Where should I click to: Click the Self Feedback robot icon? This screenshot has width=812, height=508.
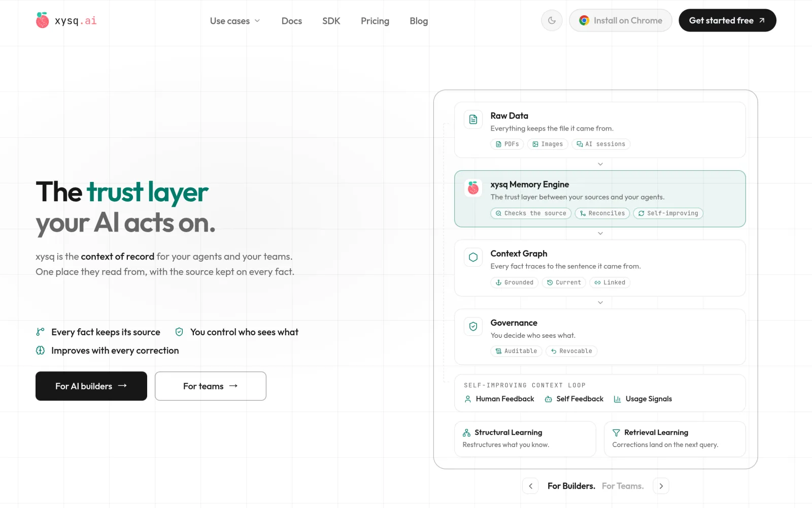pyautogui.click(x=548, y=399)
